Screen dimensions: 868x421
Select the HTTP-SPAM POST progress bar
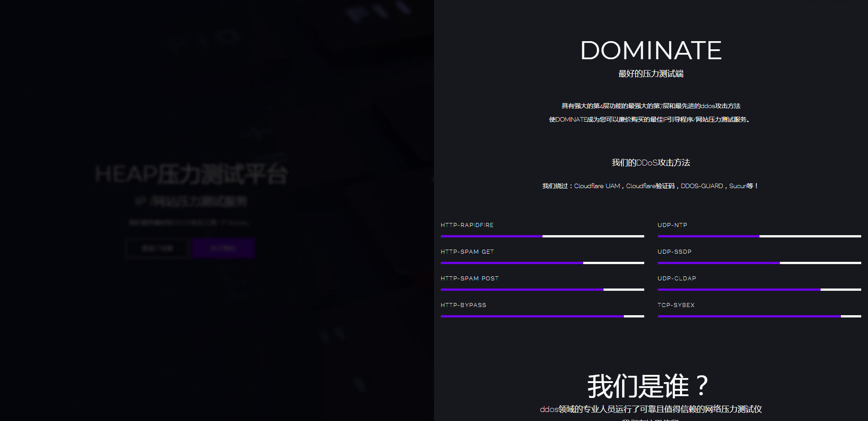point(542,289)
